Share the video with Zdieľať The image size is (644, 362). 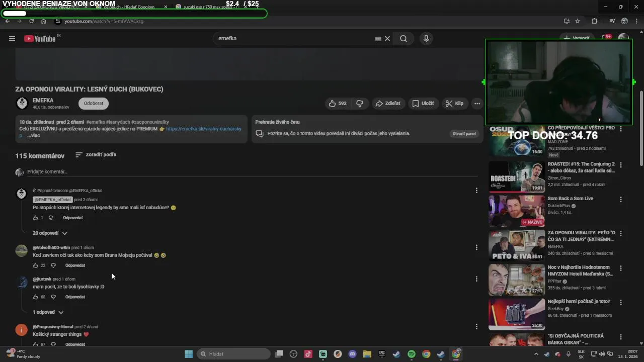pos(388,104)
